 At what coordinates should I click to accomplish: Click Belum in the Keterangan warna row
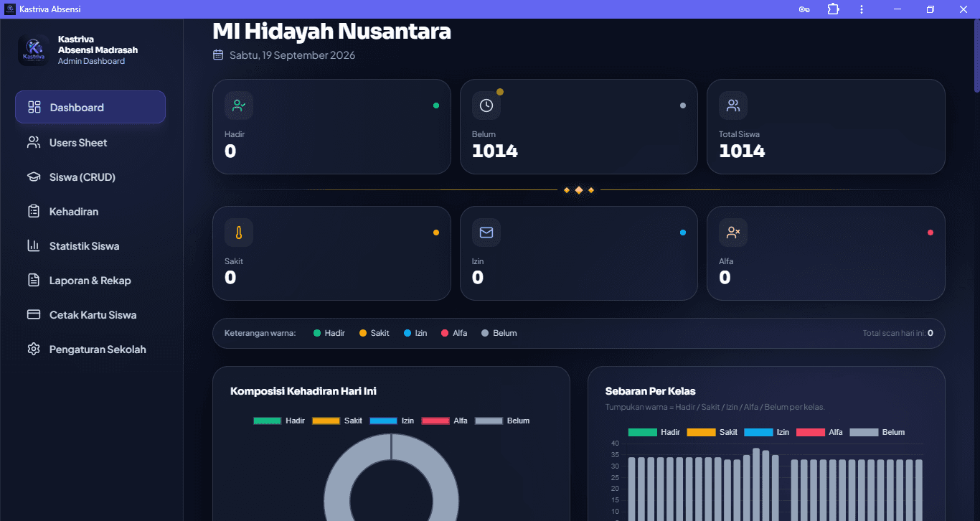499,333
